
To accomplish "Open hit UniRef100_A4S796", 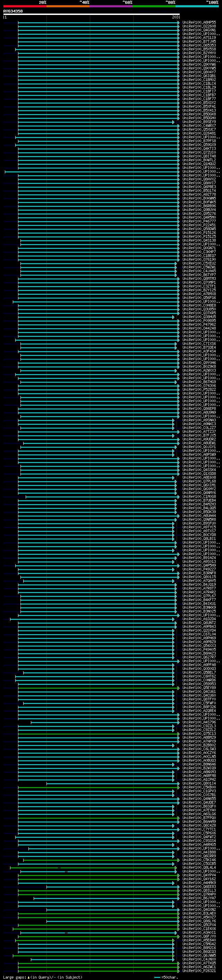I will pos(199,722).
